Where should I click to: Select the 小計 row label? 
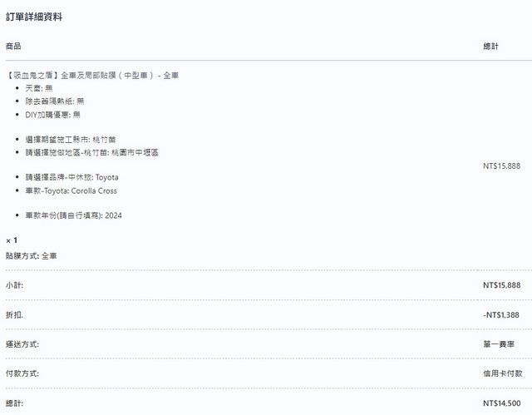click(14, 285)
